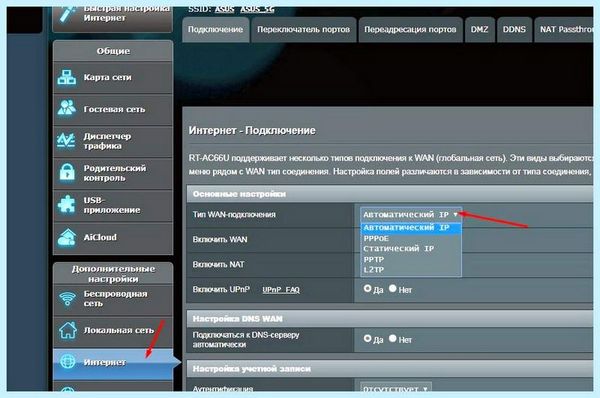Choose PPTP in dropdown list
This screenshot has width=600, height=398.
coord(411,259)
